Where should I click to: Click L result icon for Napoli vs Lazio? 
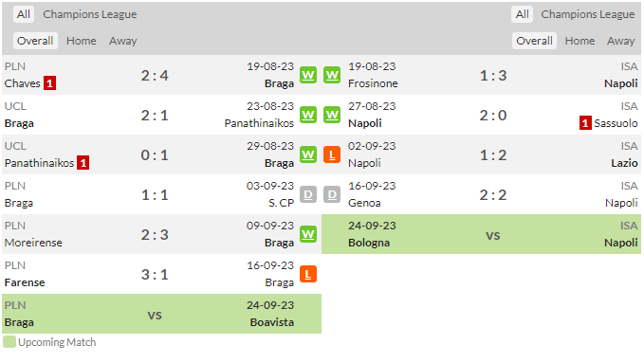332,154
